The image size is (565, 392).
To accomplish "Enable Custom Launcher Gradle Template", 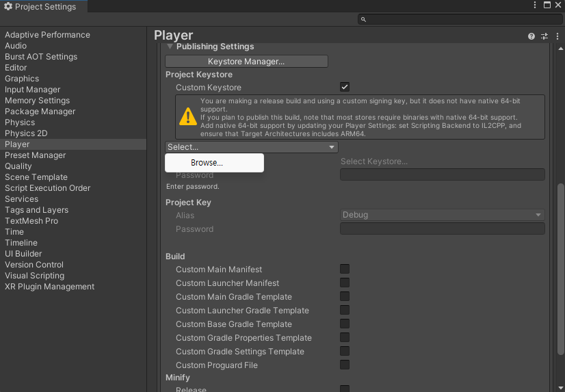I will [x=345, y=310].
